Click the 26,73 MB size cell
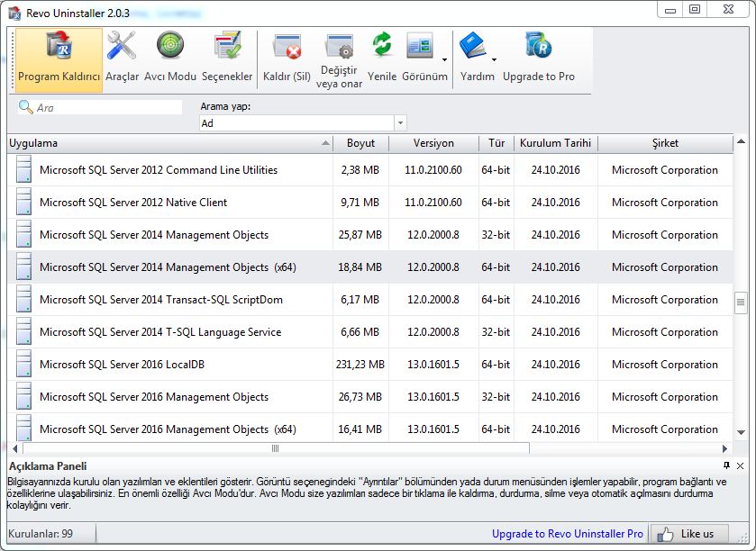Image resolution: width=756 pixels, height=551 pixels. pyautogui.click(x=360, y=397)
